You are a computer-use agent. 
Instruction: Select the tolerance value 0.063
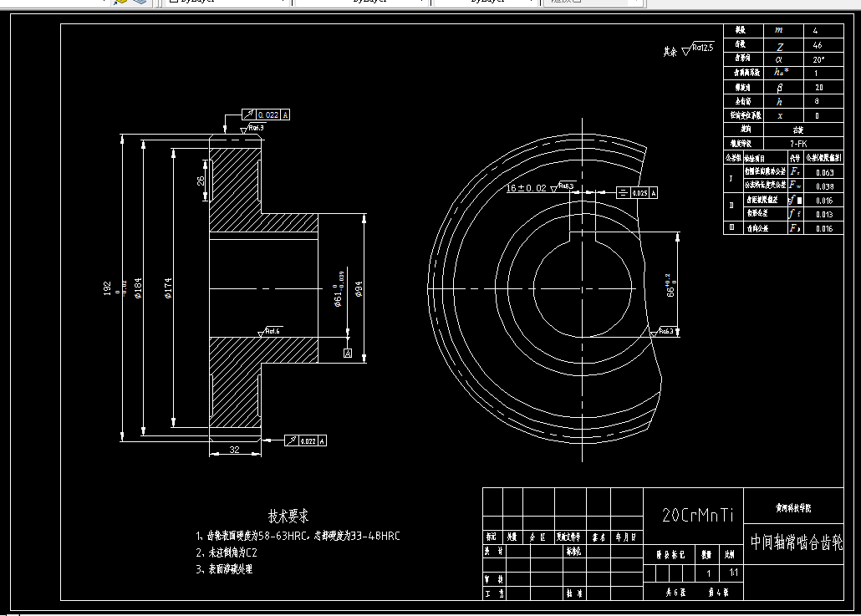point(825,172)
